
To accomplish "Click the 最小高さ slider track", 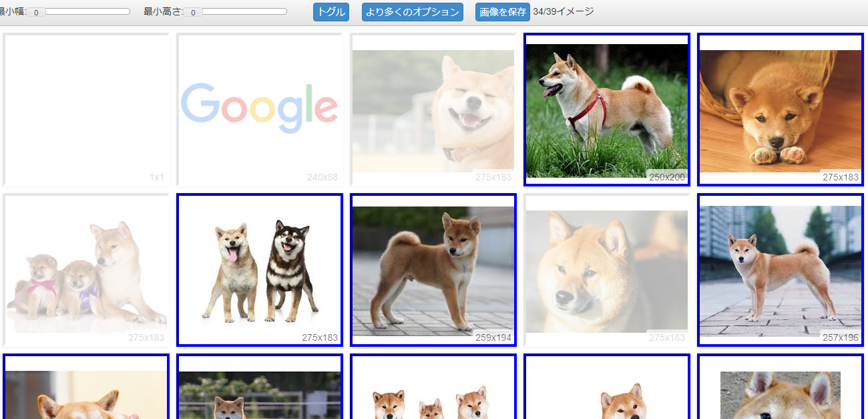I will (243, 11).
